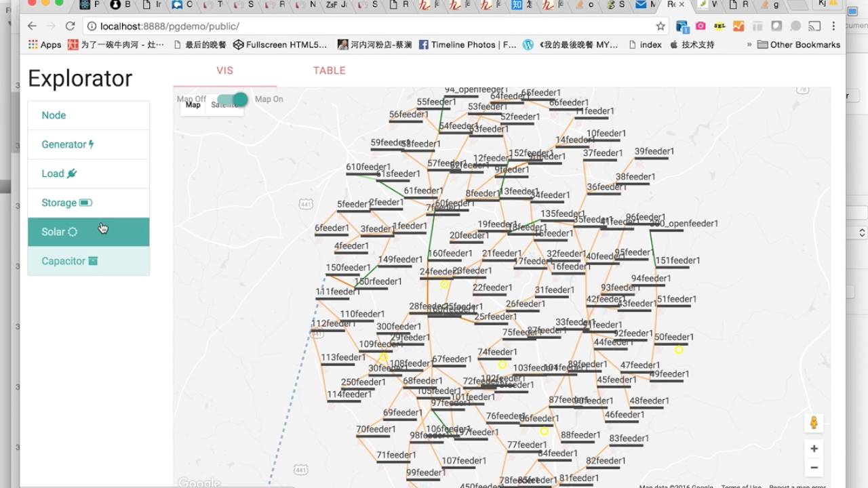This screenshot has width=868, height=488.
Task: Select Satellite map type
Action: [x=224, y=105]
